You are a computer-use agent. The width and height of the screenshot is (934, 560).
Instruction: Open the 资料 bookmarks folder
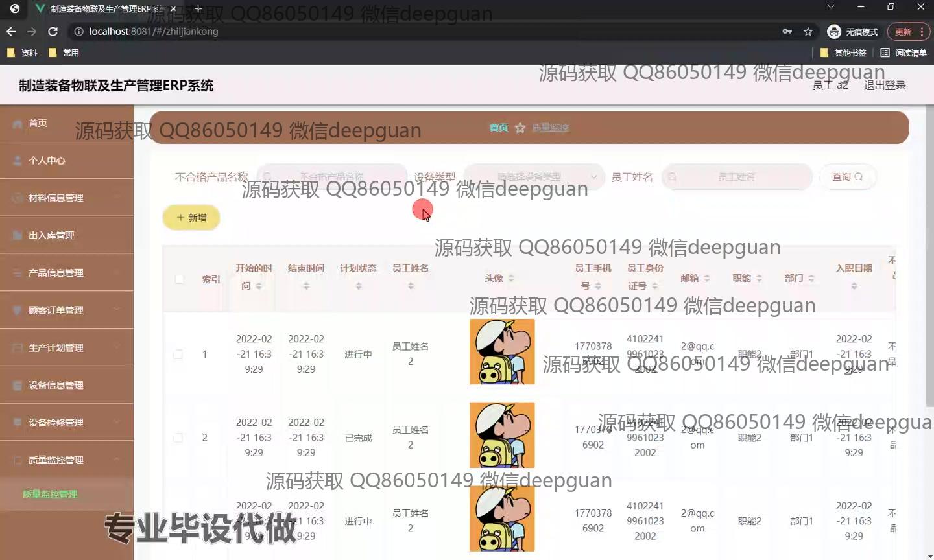pos(22,53)
